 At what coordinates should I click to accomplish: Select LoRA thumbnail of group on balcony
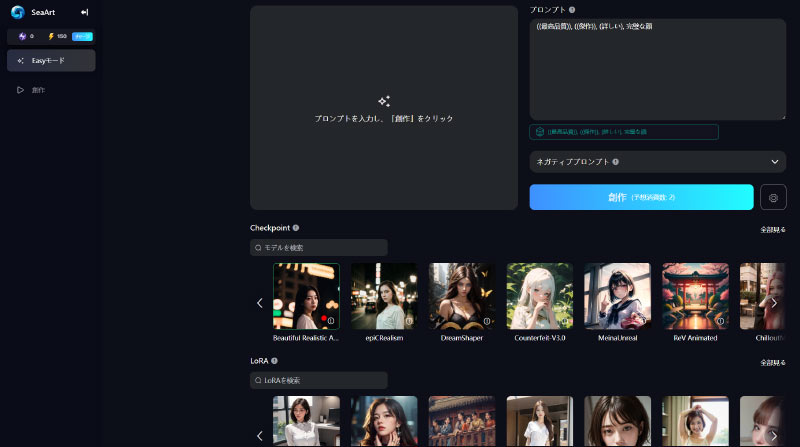click(462, 421)
